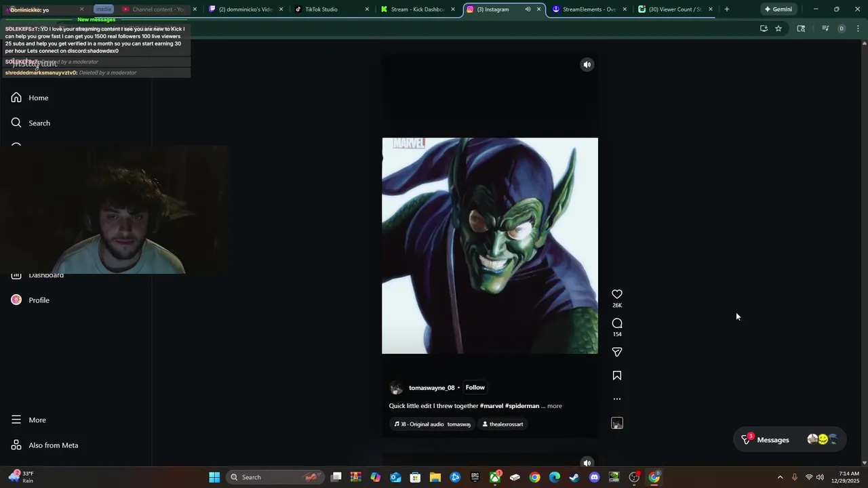
Task: Open Outlook from taskbar
Action: [395, 477]
